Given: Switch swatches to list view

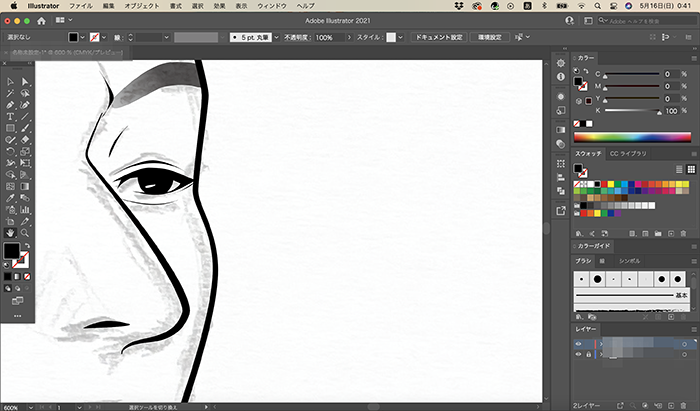Looking at the screenshot, I should 679,169.
